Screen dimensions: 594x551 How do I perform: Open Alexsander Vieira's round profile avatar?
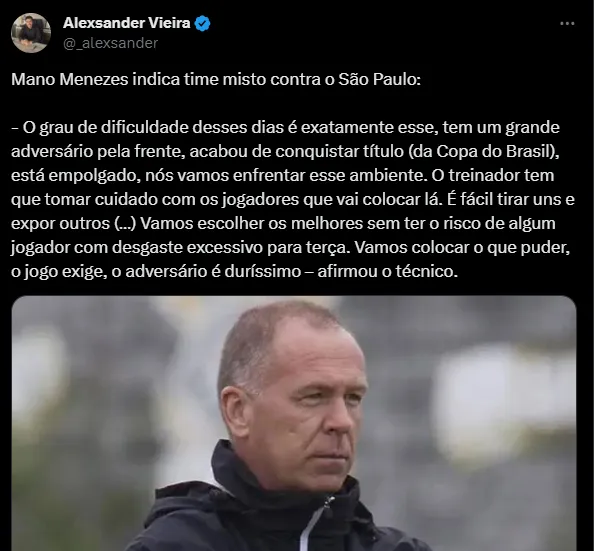coord(31,33)
